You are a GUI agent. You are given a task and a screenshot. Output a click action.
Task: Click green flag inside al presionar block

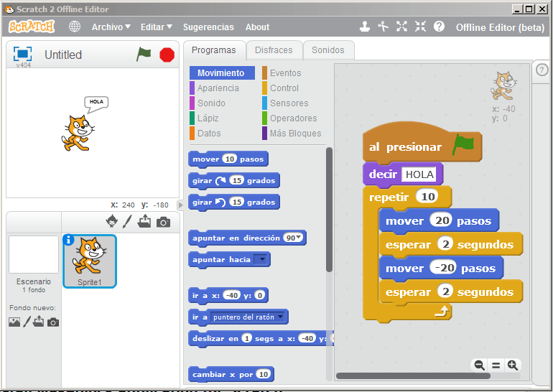(463, 144)
